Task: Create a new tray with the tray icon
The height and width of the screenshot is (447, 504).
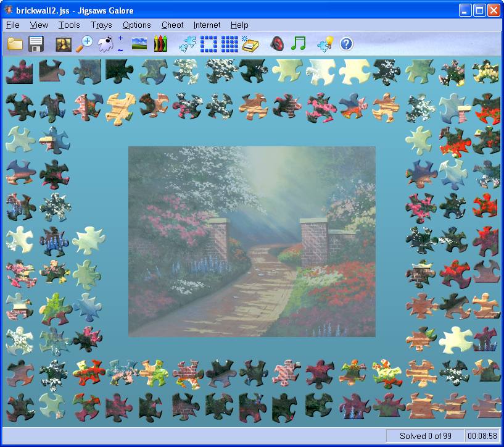Action: (250, 44)
